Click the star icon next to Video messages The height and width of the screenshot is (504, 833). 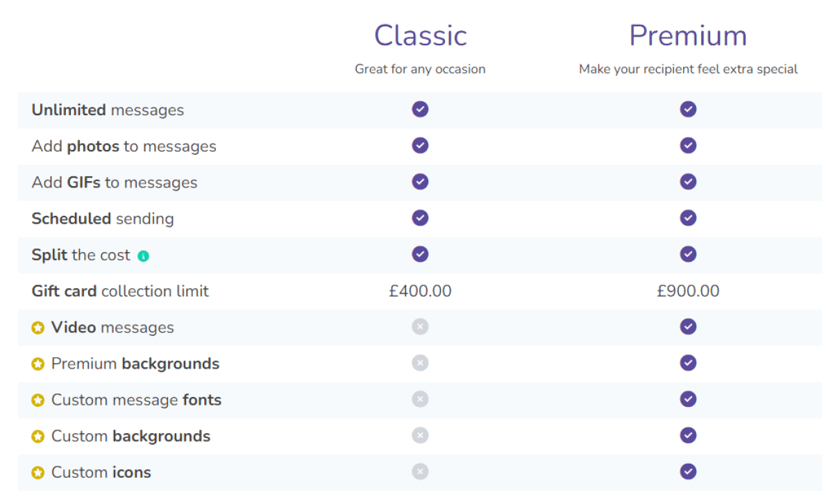pyautogui.click(x=38, y=327)
